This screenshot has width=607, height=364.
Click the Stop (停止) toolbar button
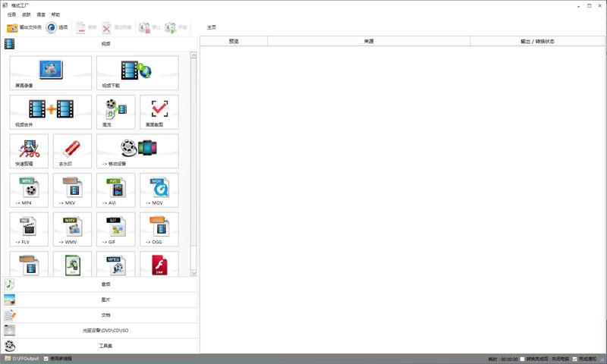point(149,27)
